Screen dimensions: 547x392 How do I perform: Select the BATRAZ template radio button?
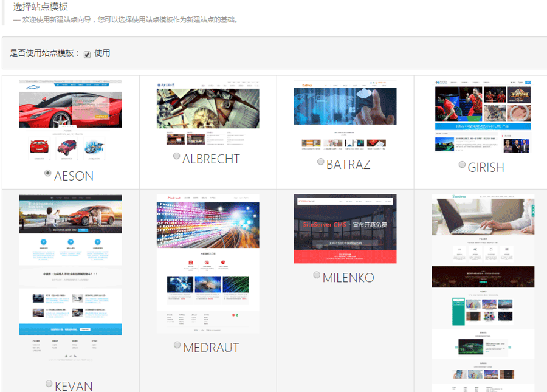pos(320,162)
